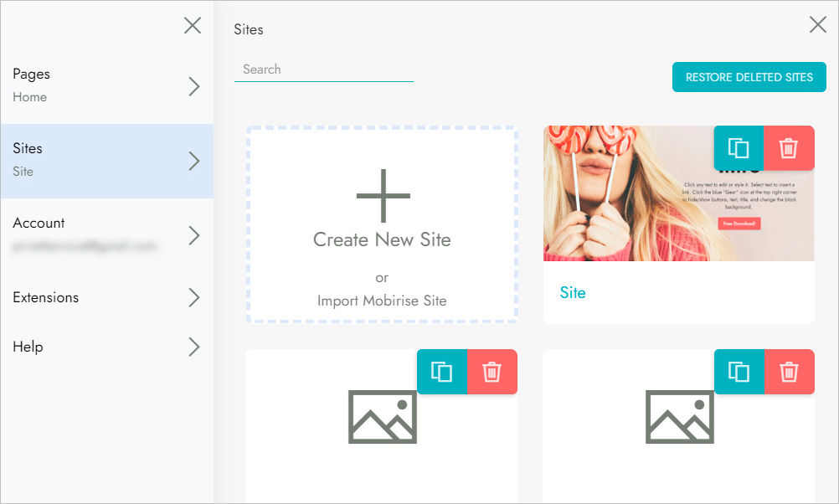Click copy icon on bottom-left site card
This screenshot has height=504, width=839.
(441, 372)
